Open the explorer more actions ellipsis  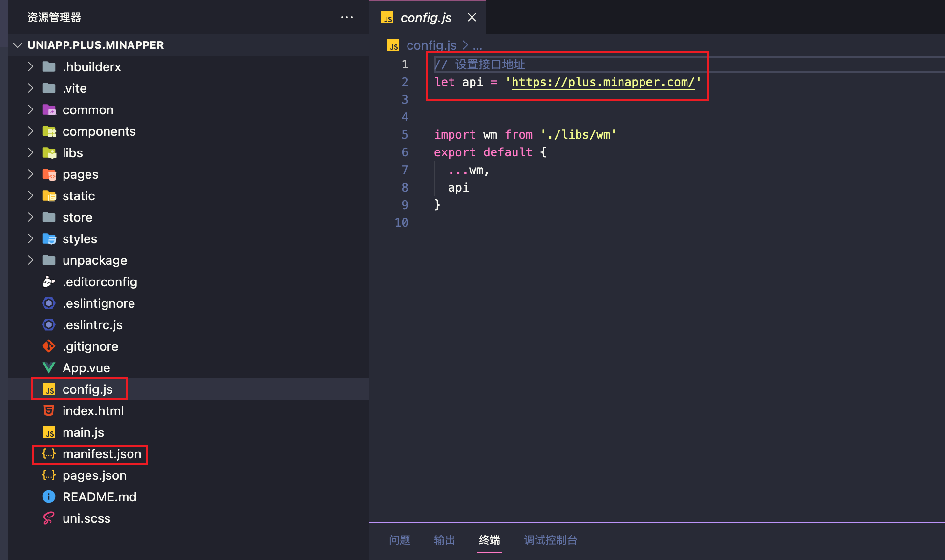(347, 17)
